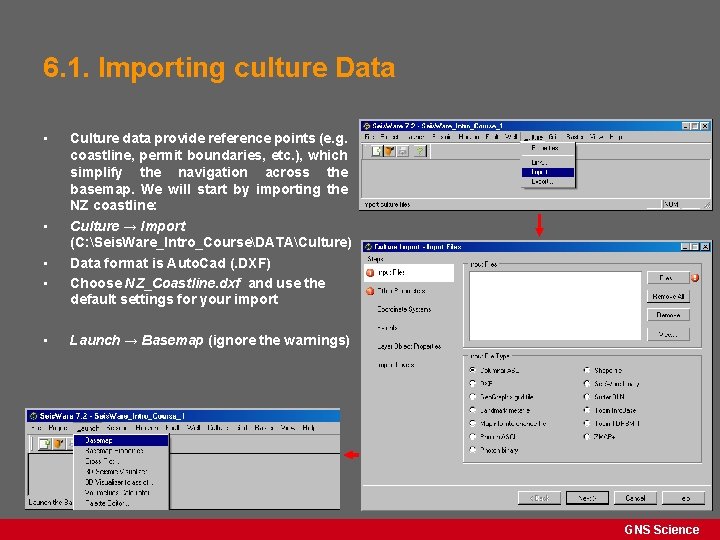This screenshot has height=540, width=720.
Task: Click orange Open icon in Culture-menu SeisWare window
Action: coord(389,151)
